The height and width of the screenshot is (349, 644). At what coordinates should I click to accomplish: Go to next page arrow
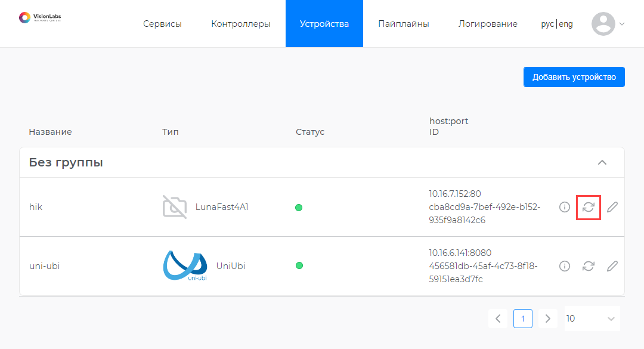tap(547, 319)
